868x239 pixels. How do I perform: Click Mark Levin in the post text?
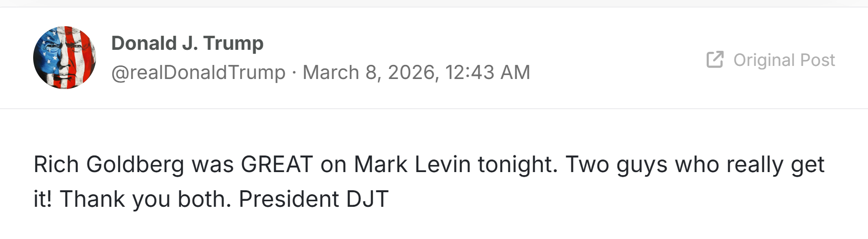[x=412, y=165]
